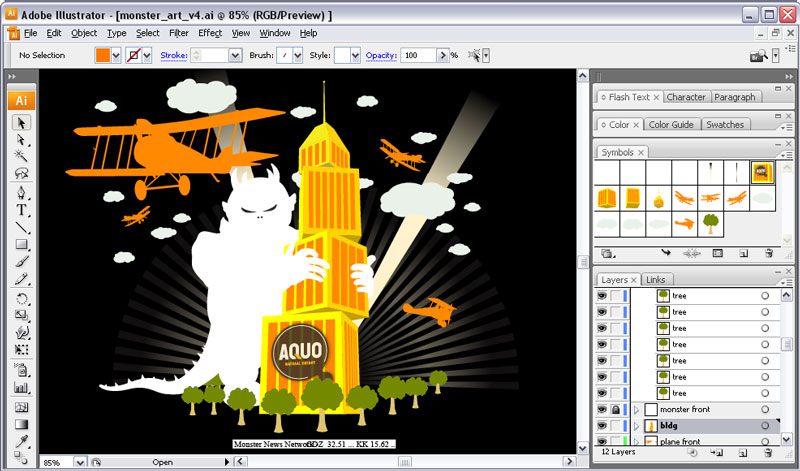
Task: Open the Object menu
Action: point(84,33)
